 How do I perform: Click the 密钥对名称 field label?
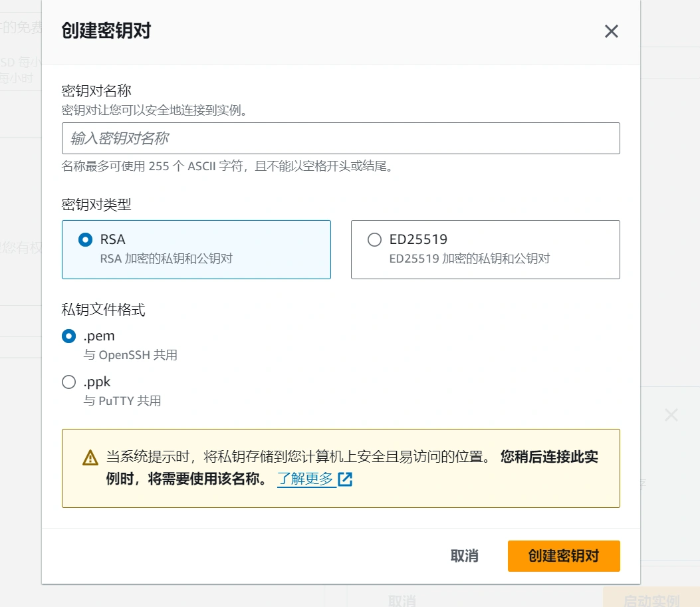tap(96, 91)
